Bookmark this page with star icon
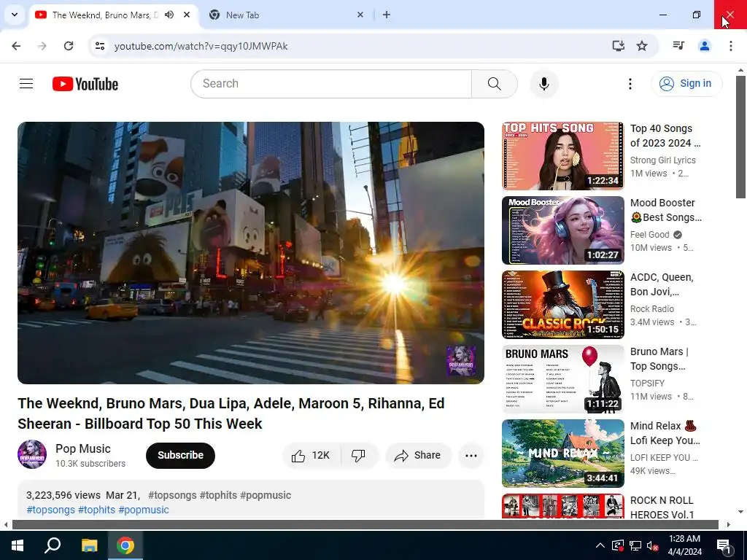This screenshot has width=747, height=560. coord(642,46)
